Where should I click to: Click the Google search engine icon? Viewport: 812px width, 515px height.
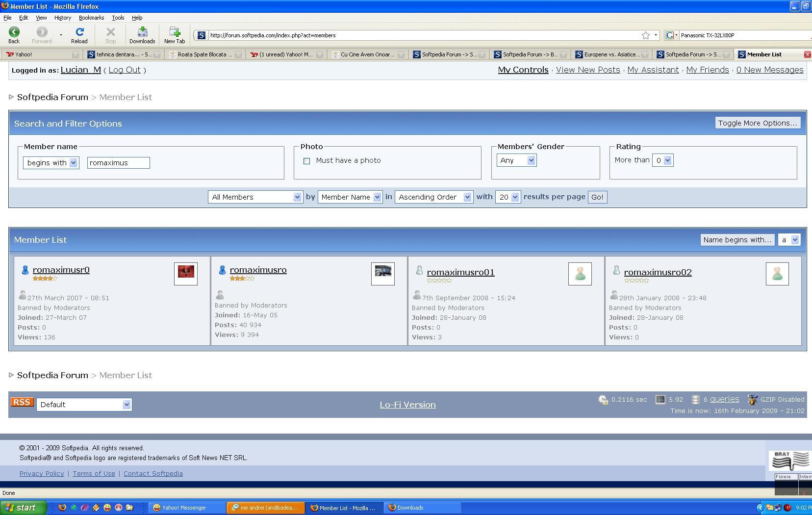click(x=670, y=35)
